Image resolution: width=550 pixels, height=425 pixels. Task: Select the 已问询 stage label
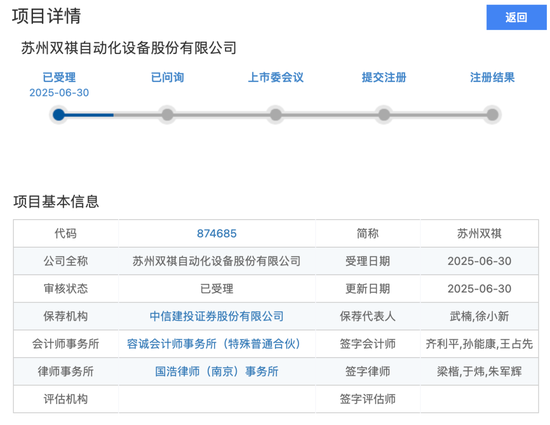coord(167,77)
